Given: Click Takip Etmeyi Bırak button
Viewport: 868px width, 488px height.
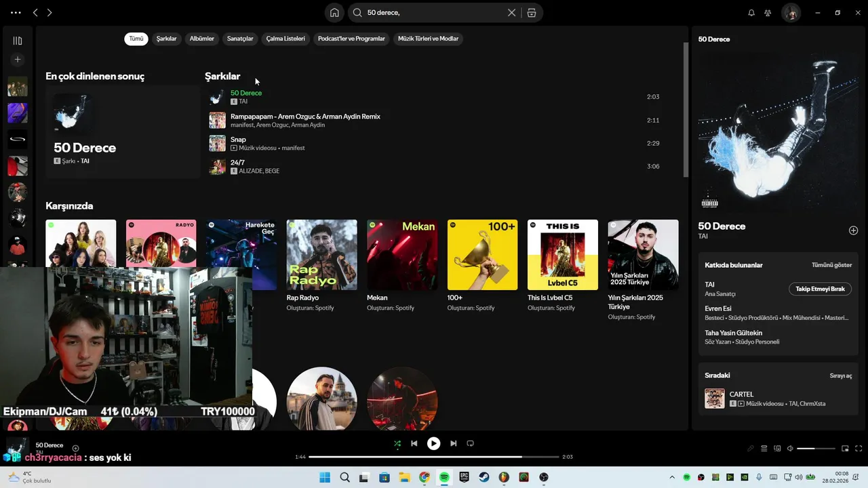Looking at the screenshot, I should pyautogui.click(x=820, y=289).
